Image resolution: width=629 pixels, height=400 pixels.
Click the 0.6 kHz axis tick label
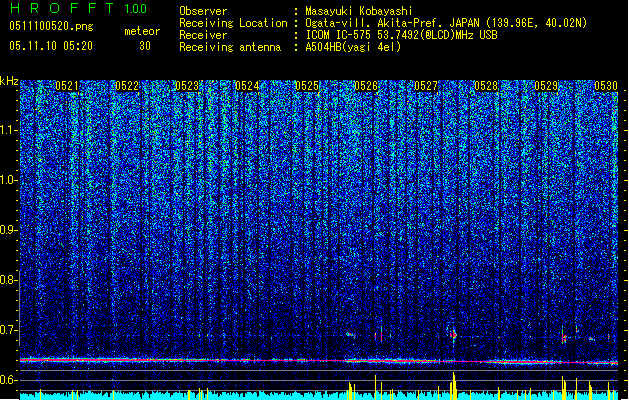(x=8, y=380)
